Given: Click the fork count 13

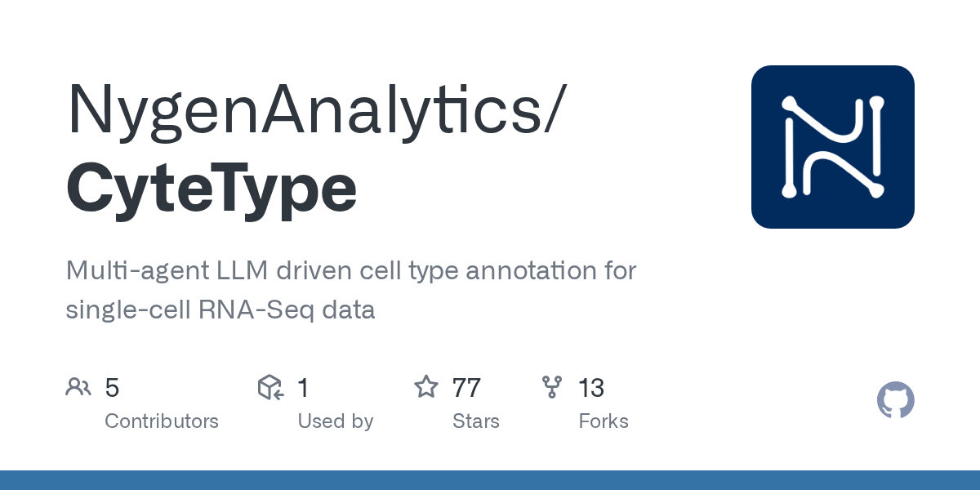Looking at the screenshot, I should [591, 388].
